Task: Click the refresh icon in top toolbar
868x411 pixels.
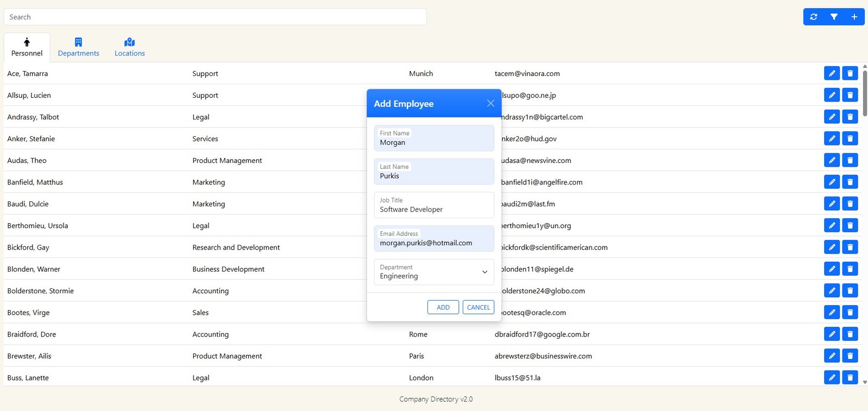Action: 813,17
